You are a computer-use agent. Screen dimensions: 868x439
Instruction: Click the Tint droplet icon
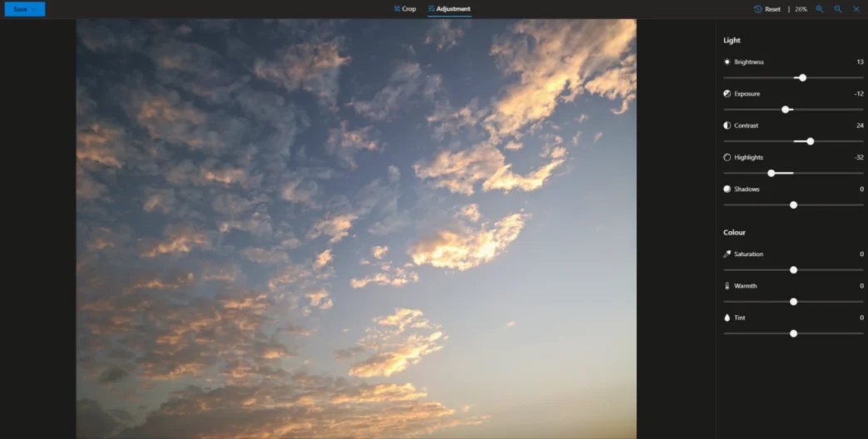[727, 318]
